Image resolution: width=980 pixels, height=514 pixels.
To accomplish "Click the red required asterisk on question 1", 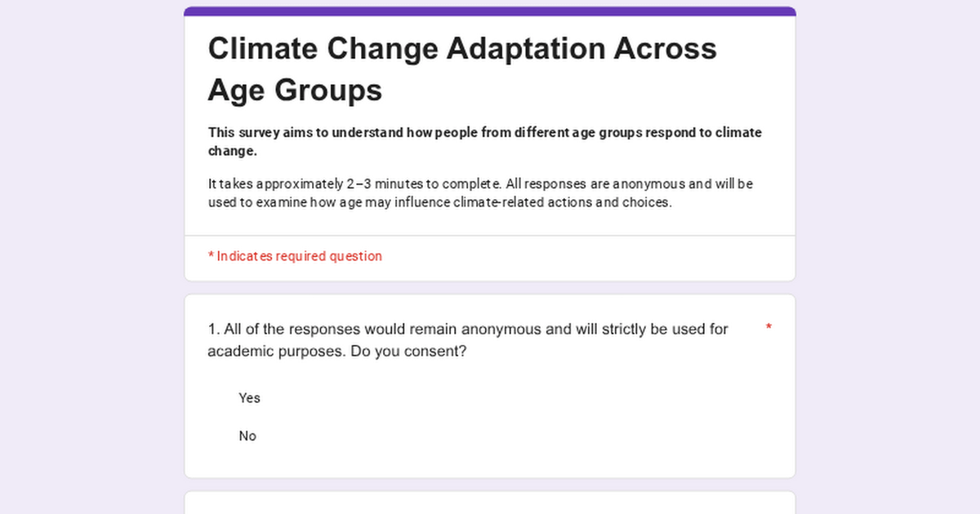I will pyautogui.click(x=768, y=328).
